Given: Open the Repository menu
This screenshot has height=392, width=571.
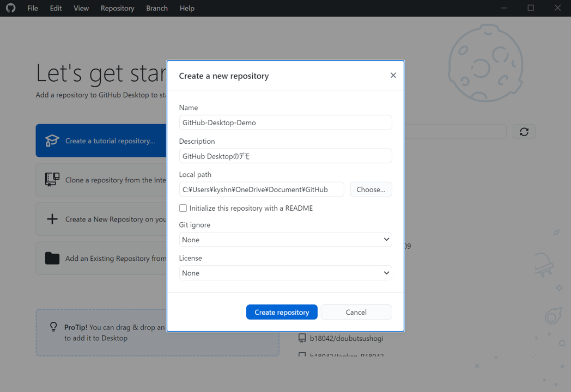Looking at the screenshot, I should coord(117,8).
